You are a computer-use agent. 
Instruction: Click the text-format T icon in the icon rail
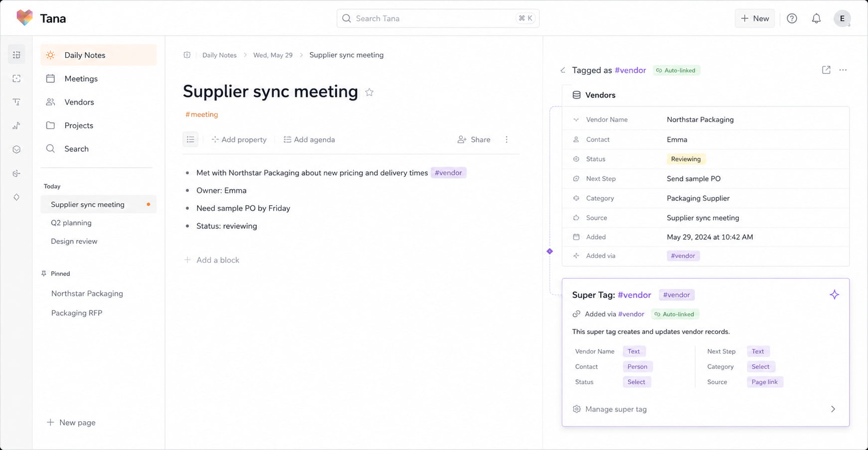point(16,102)
